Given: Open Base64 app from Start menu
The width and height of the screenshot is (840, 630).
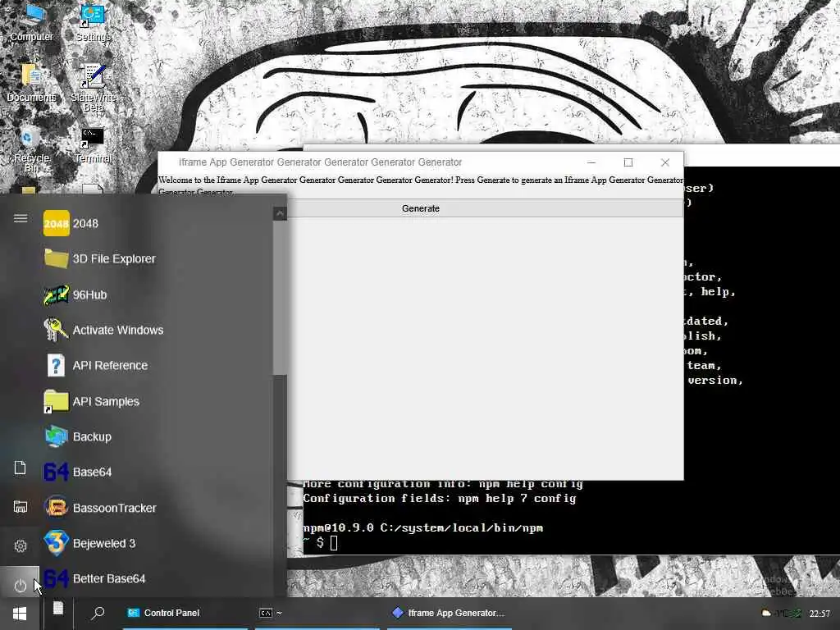Looking at the screenshot, I should (x=78, y=472).
